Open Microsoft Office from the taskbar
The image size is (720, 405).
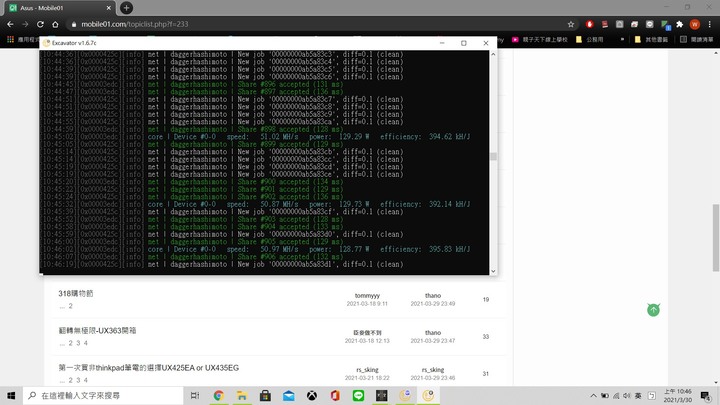click(335, 395)
